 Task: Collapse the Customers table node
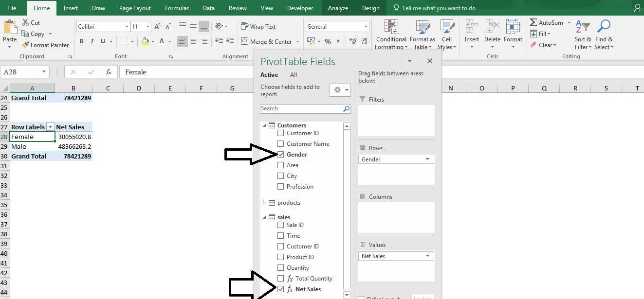pos(264,125)
